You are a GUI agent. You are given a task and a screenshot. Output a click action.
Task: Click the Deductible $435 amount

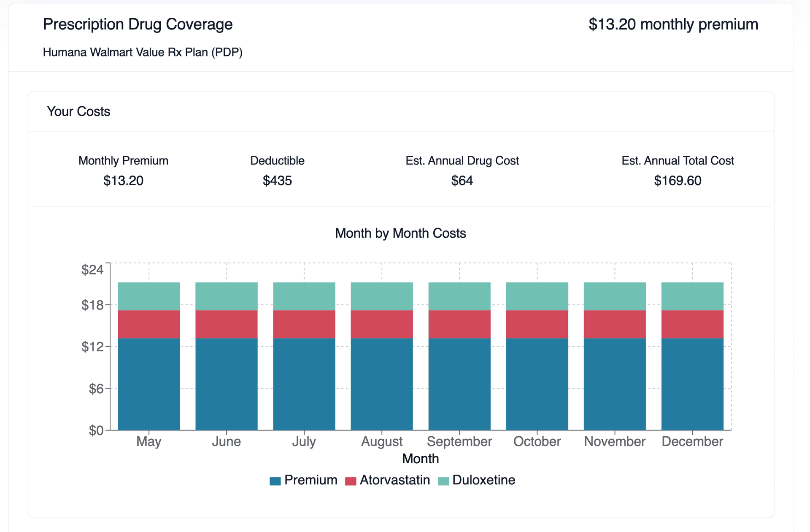(x=277, y=181)
